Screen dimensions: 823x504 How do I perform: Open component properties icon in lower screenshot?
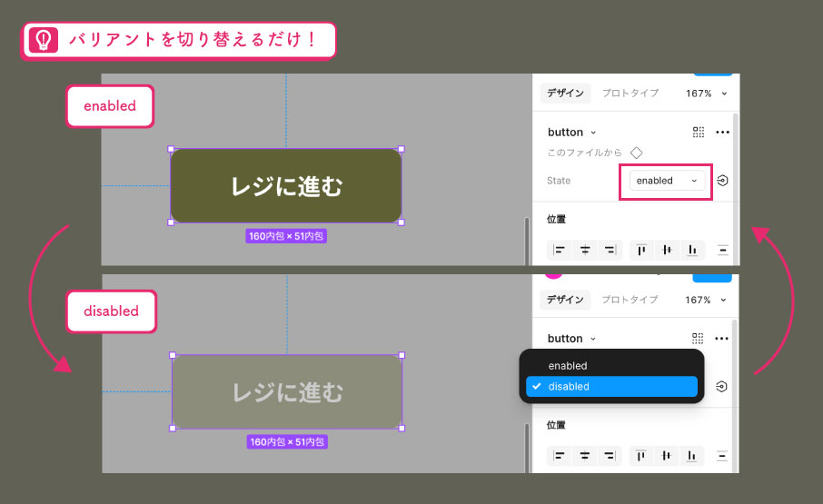tap(698, 339)
